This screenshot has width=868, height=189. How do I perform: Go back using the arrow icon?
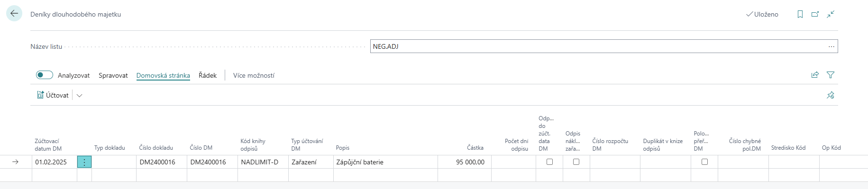point(14,14)
